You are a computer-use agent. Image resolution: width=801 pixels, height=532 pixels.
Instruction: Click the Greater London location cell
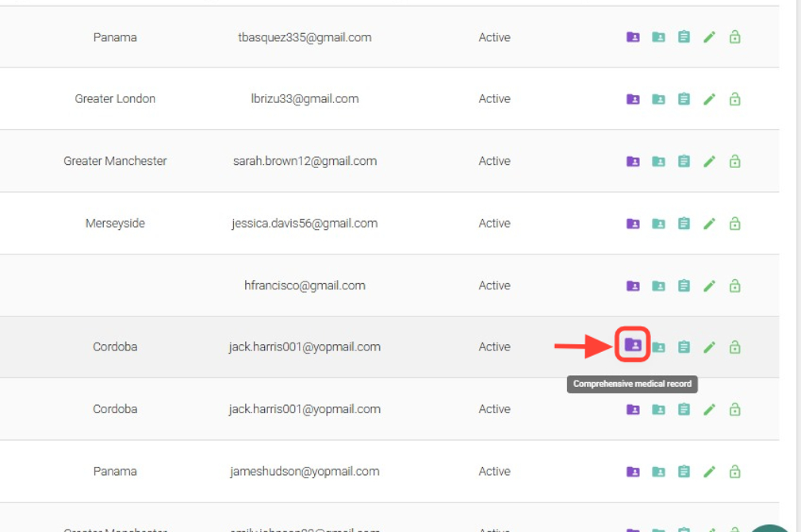115,99
